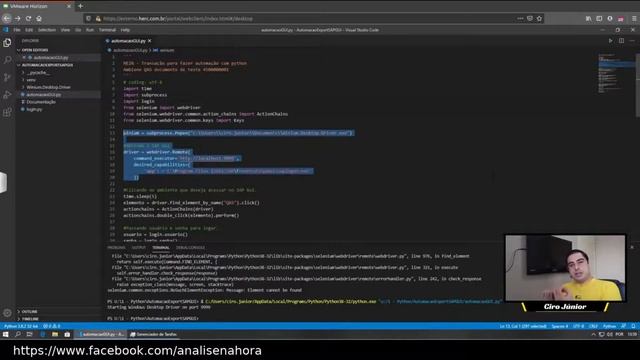The height and width of the screenshot is (360, 640).
Task: Close the terminal panel with X
Action: pyautogui.click(x=632, y=247)
